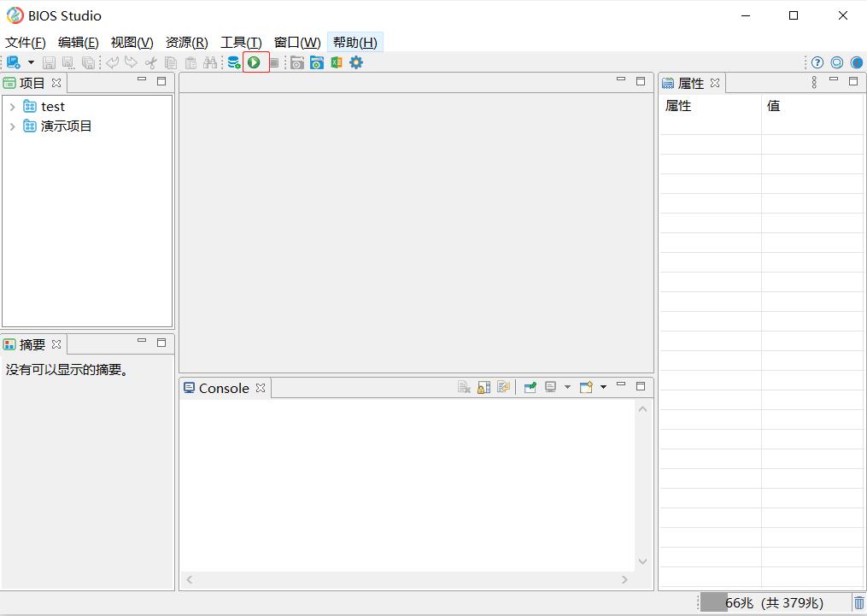This screenshot has width=867, height=616.
Task: Minimize the central editor area
Action: 621,79
